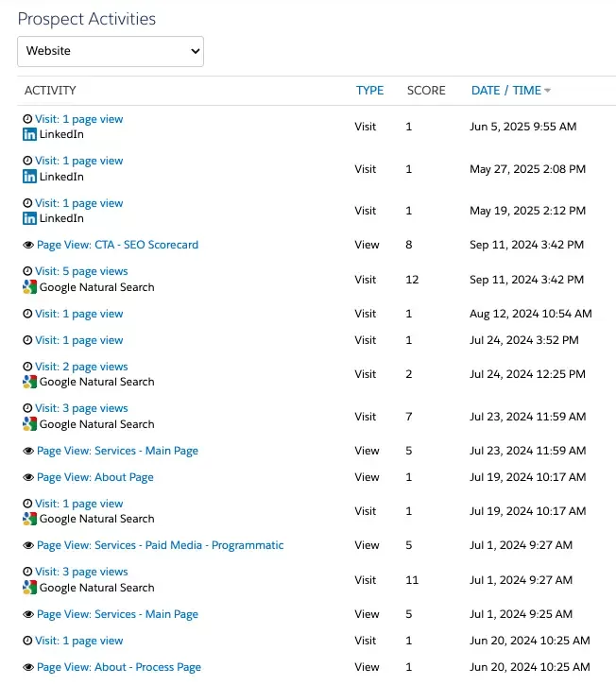Open the Visit: 5 page views link

81,271
